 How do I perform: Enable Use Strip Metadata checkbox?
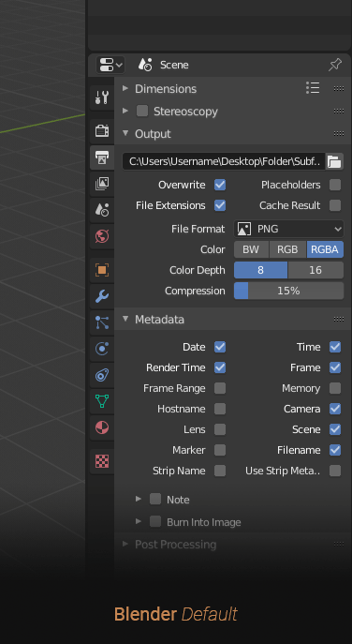click(x=335, y=471)
